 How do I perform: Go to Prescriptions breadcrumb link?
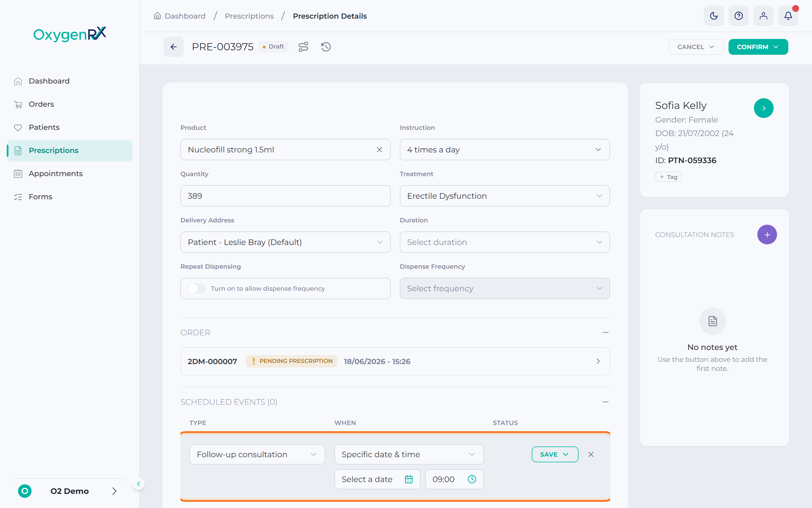[249, 16]
